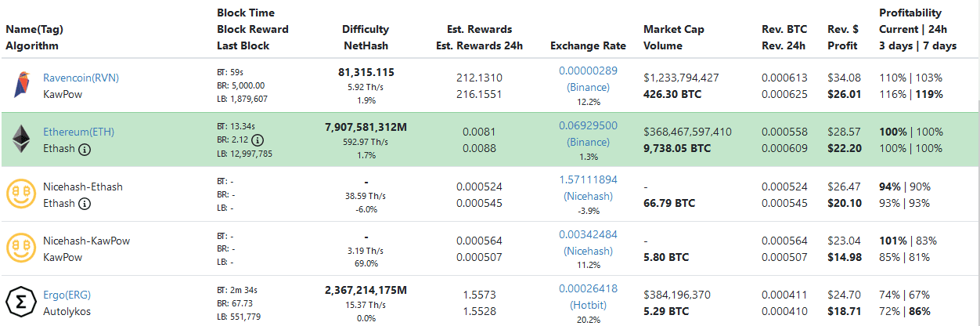Open Ravencoin exchange rate 0.00000289 link

point(588,71)
